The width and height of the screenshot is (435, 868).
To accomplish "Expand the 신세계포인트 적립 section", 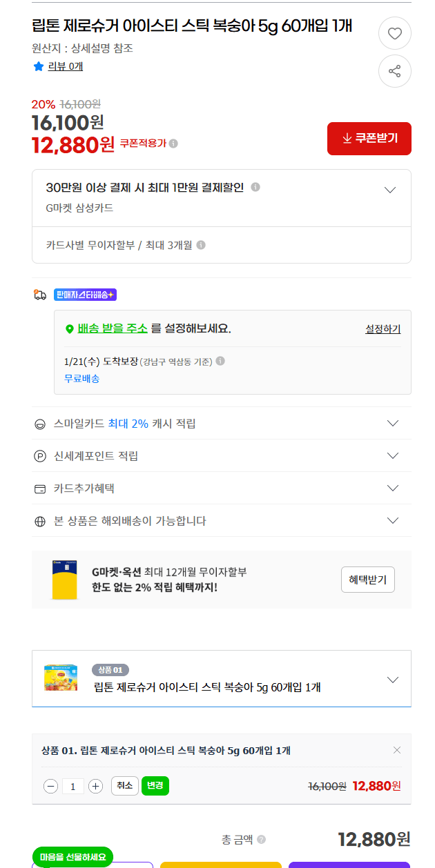I will (392, 455).
